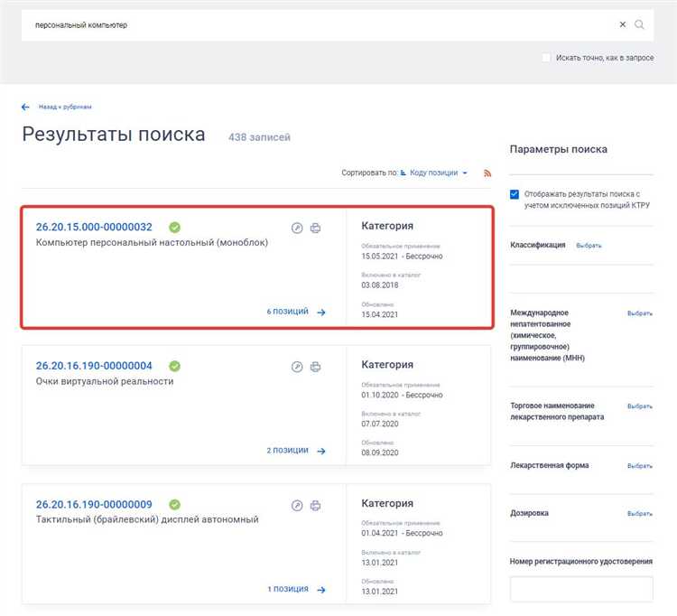The height and width of the screenshot is (616, 677).
Task: Clear the search query with the X icon
Action: [623, 24]
